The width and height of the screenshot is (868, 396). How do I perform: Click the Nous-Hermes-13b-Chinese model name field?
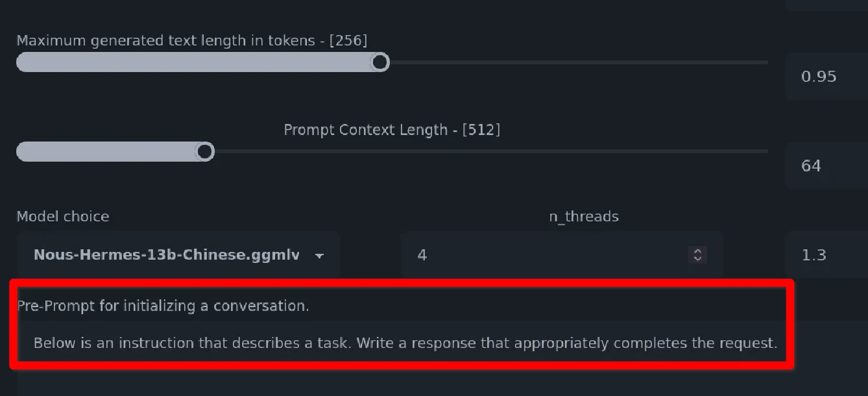166,255
